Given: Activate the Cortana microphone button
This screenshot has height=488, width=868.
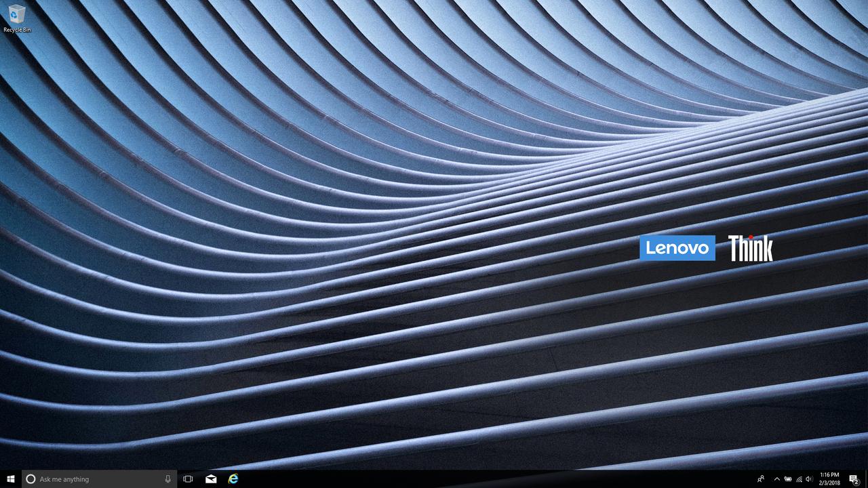Looking at the screenshot, I should pyautogui.click(x=167, y=479).
